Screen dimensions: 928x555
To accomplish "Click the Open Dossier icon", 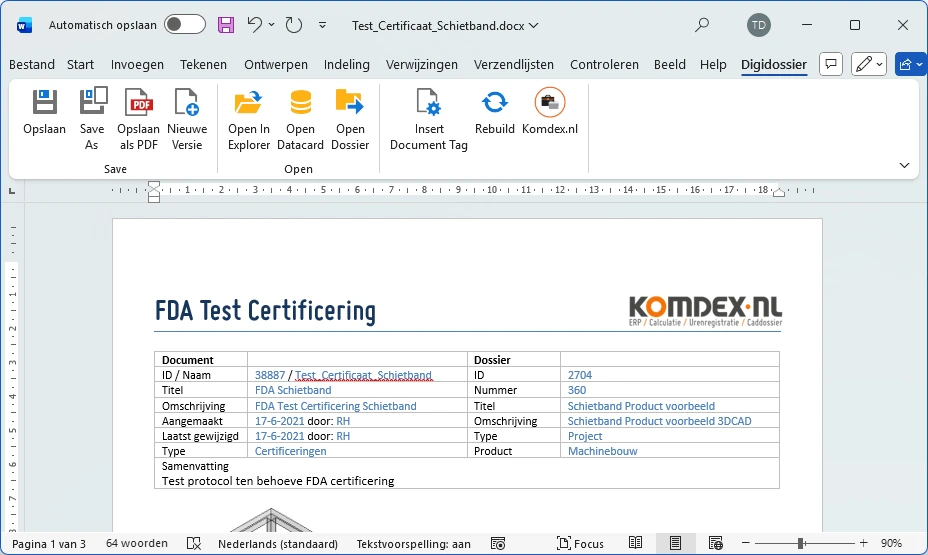I will [x=350, y=102].
